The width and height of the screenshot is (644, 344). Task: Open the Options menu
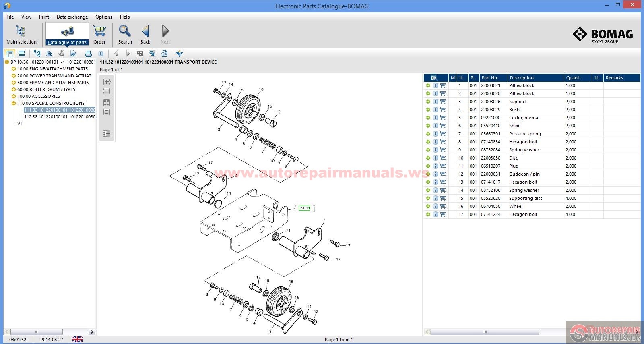point(104,17)
